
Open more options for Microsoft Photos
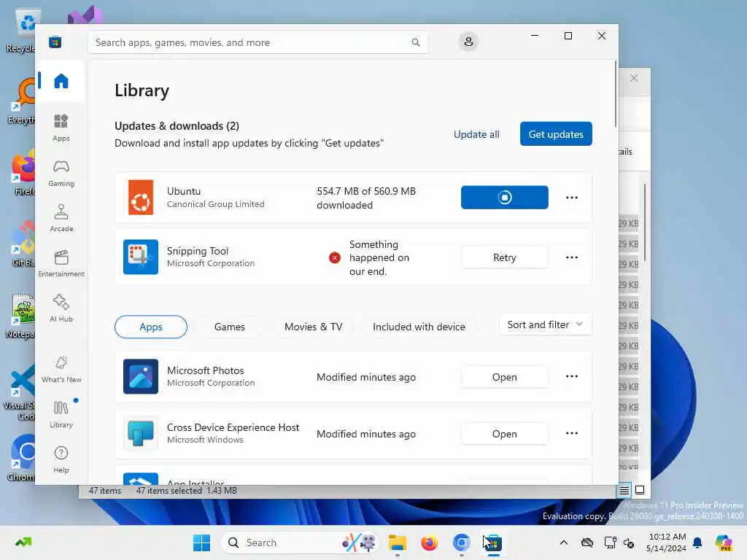[572, 376]
